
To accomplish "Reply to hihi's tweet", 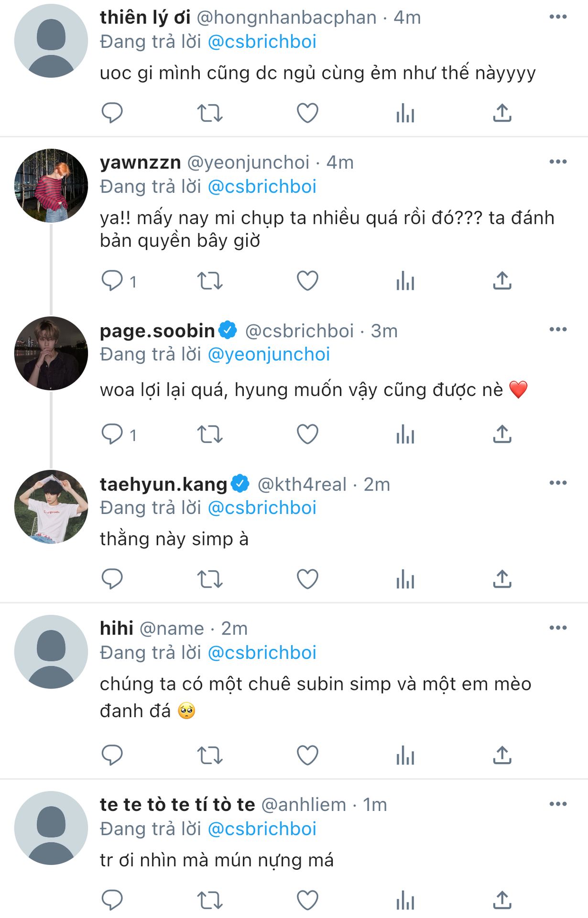I will click(x=112, y=755).
